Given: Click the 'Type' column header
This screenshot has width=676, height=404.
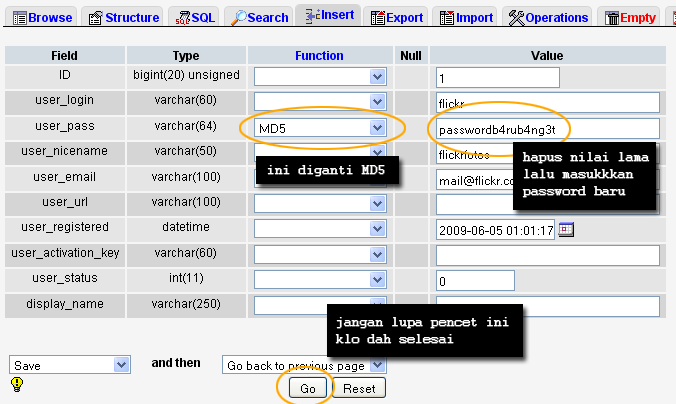Looking at the screenshot, I should click(186, 56).
